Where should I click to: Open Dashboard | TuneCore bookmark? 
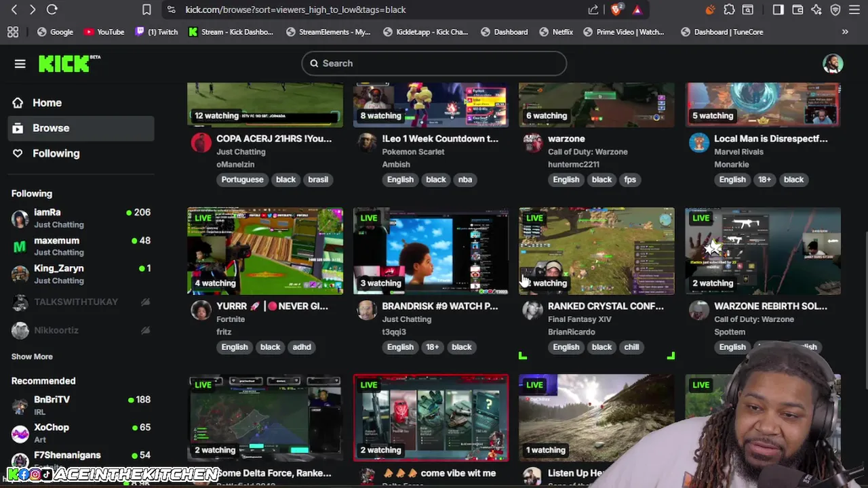tap(722, 32)
